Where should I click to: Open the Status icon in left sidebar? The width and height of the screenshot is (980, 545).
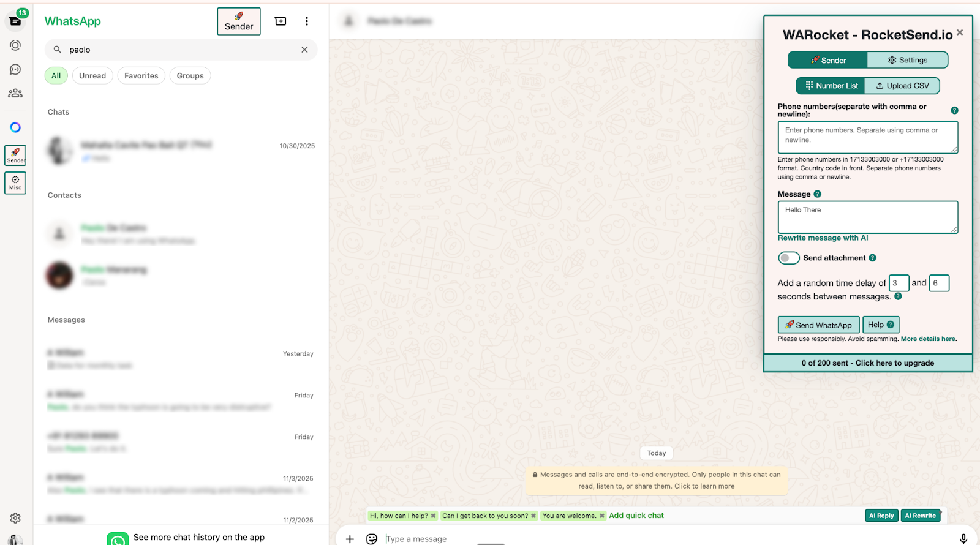[15, 45]
